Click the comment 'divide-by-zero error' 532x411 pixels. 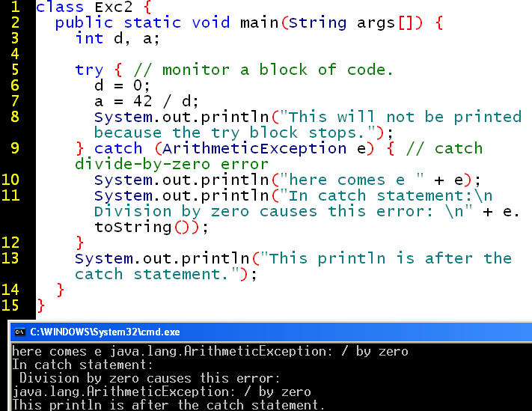(171, 165)
